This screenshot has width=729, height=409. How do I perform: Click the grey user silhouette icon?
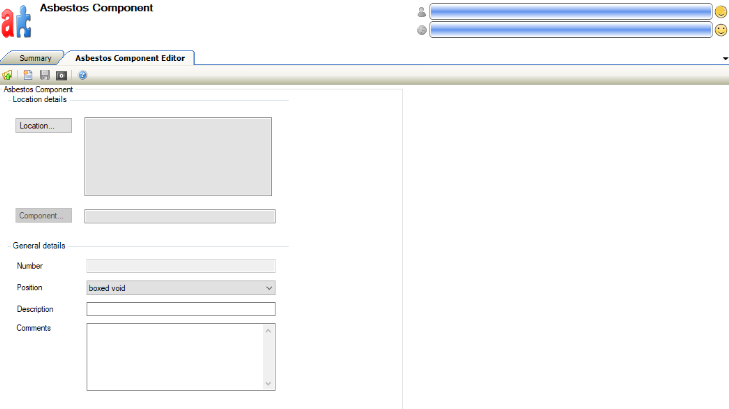(421, 12)
